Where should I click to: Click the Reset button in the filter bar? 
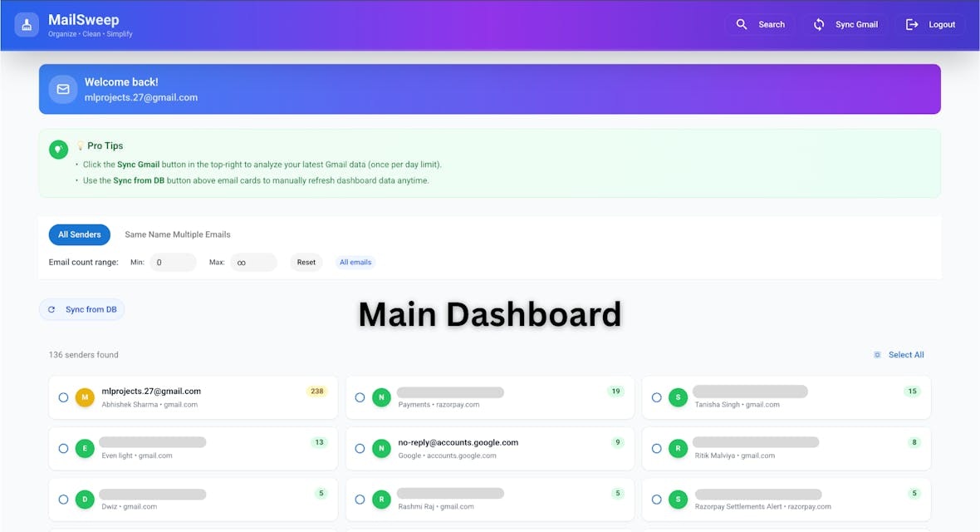click(x=306, y=262)
